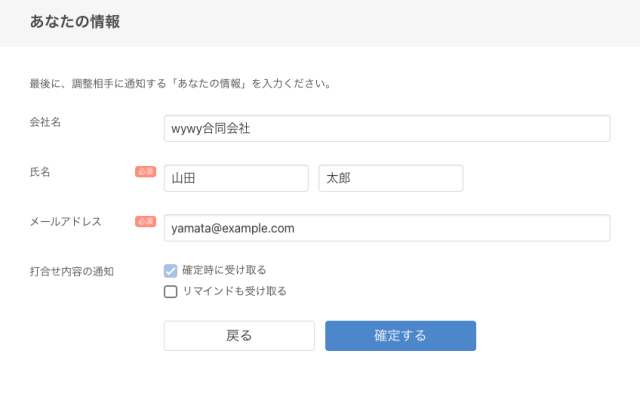
Task: Click the 必須 badge next to 氏名
Action: (x=146, y=172)
